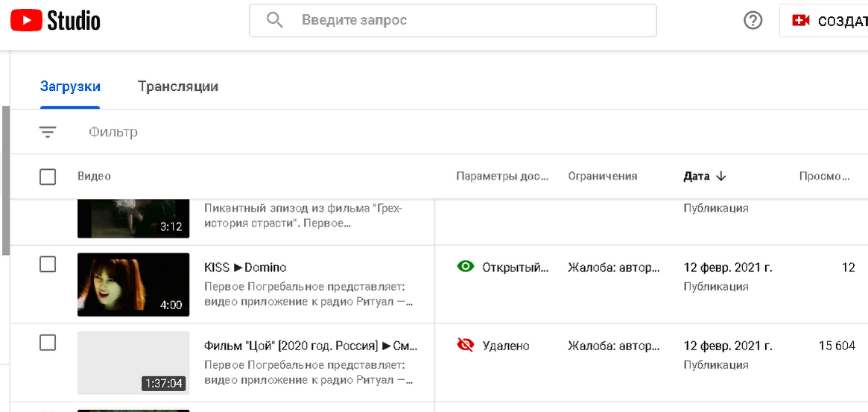Toggle date sort arrow next to Дата
Image resolution: width=868 pixels, height=412 pixels.
(x=720, y=176)
